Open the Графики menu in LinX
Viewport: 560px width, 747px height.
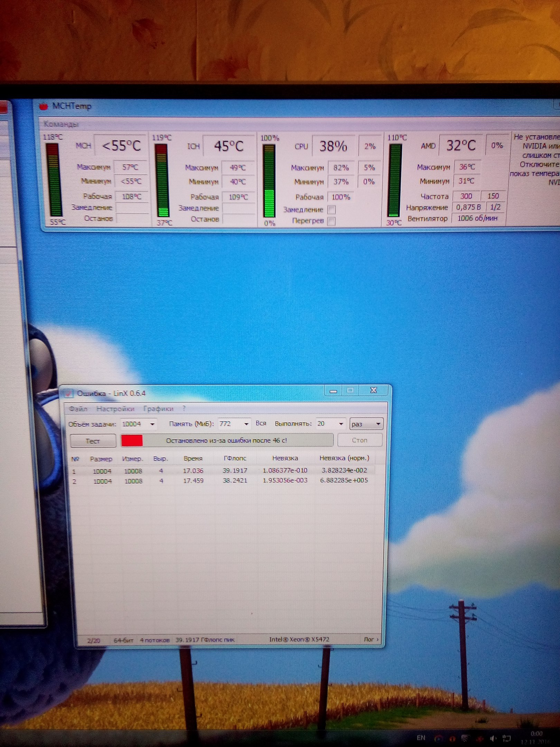[x=158, y=409]
